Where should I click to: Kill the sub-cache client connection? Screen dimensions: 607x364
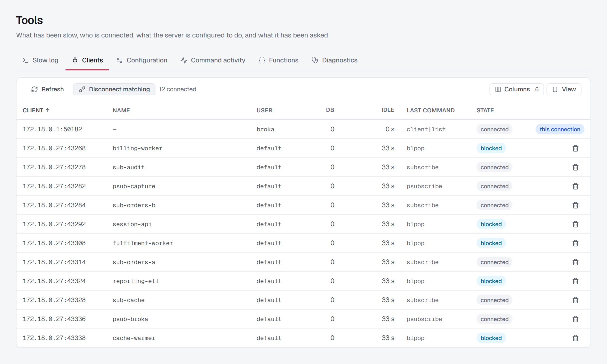575,300
